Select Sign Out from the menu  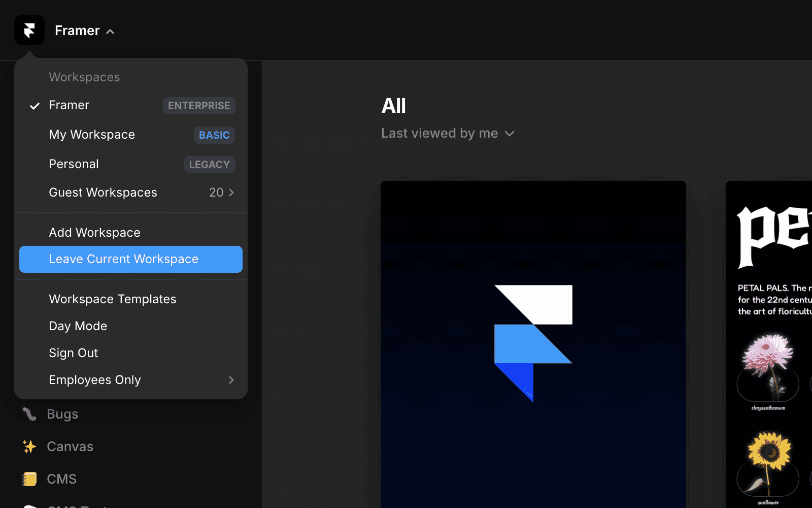[x=73, y=353]
